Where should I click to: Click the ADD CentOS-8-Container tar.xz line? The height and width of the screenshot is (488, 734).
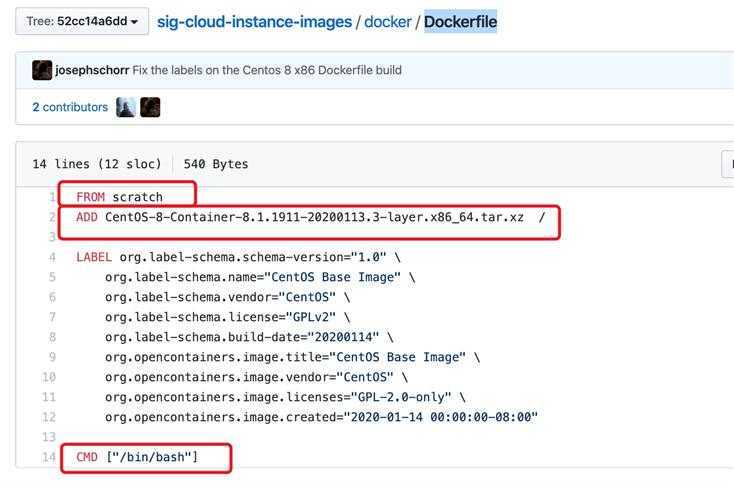point(310,217)
